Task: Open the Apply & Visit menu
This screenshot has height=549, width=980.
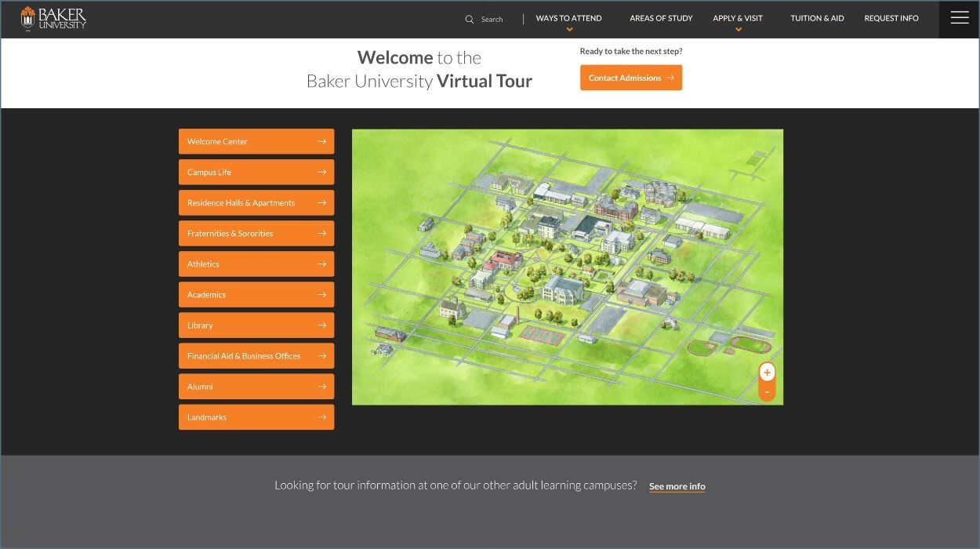Action: tap(738, 18)
